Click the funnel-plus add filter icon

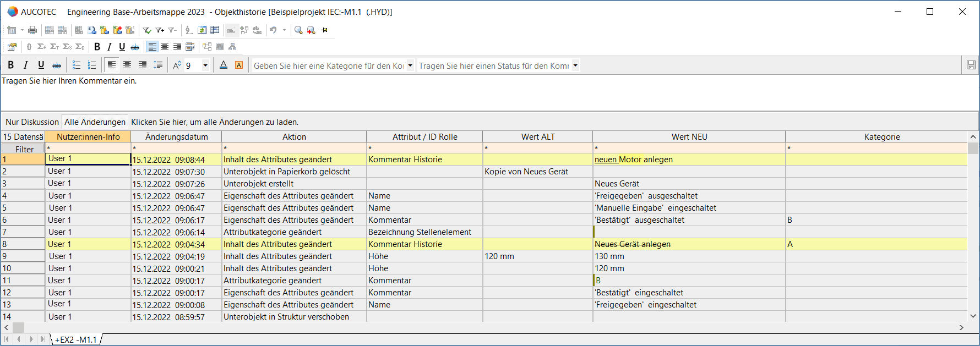tap(160, 30)
